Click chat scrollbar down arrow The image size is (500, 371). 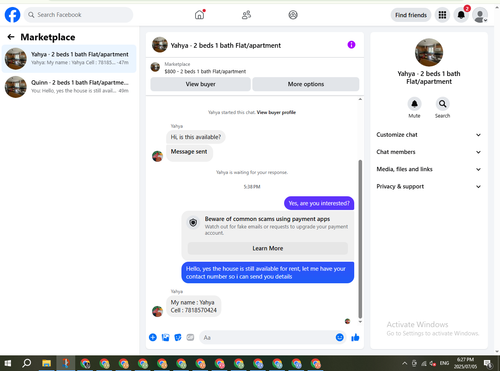pos(360,322)
